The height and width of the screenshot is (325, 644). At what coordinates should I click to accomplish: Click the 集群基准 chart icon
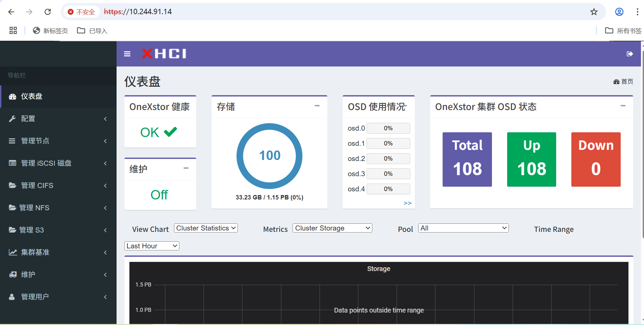click(x=13, y=252)
